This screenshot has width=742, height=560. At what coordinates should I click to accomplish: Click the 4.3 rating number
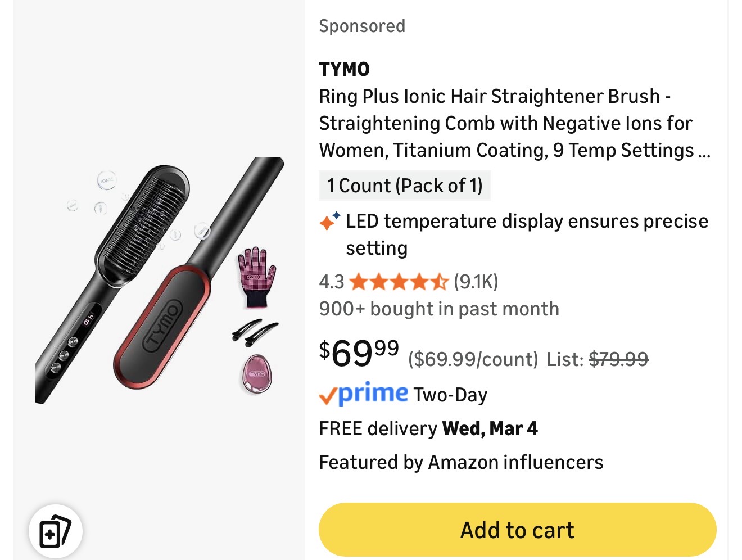tap(331, 282)
